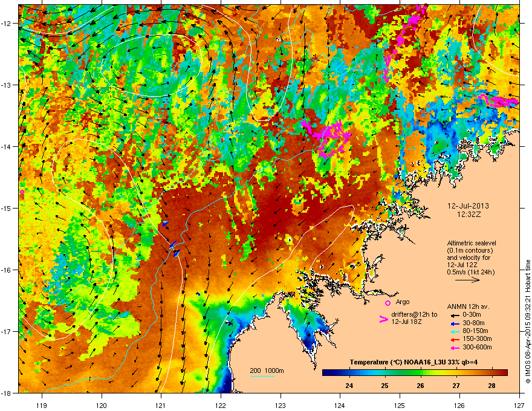The height and width of the screenshot is (411, 532).
Task: Click the 12-Jul-2013 date label
Action: click(468, 206)
